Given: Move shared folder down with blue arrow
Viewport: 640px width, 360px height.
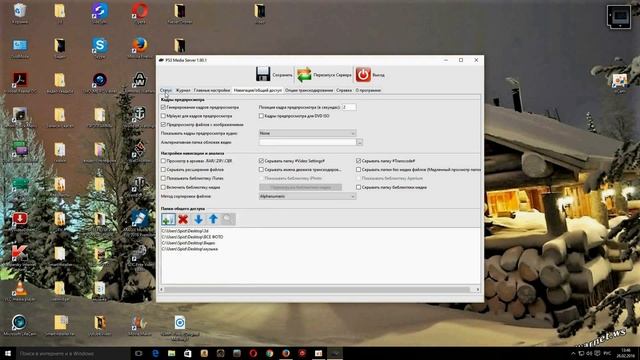Looking at the screenshot, I should [x=198, y=219].
